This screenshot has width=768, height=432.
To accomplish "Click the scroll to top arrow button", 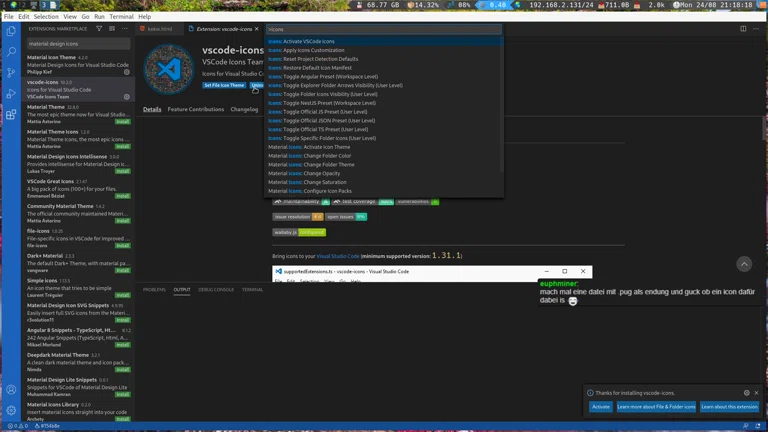I will [x=744, y=264].
